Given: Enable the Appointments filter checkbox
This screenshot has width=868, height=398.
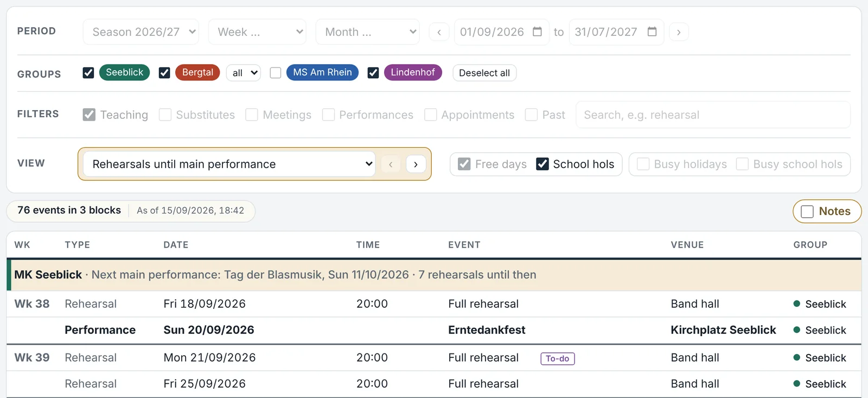Looking at the screenshot, I should pos(430,115).
